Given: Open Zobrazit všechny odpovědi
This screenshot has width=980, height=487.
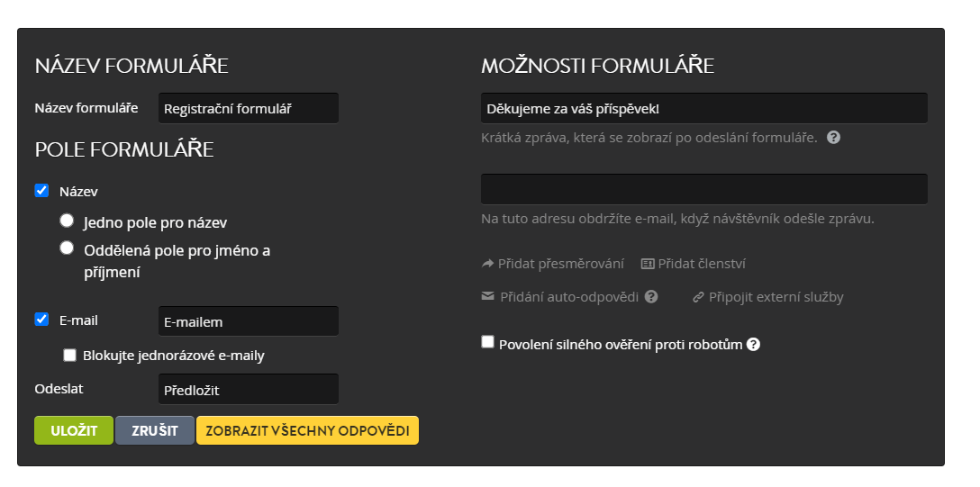Looking at the screenshot, I should point(307,431).
